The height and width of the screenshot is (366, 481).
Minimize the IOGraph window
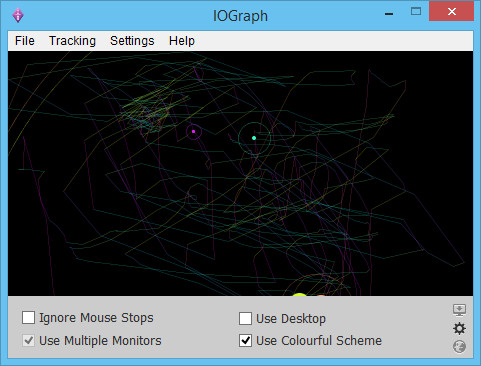click(x=389, y=13)
